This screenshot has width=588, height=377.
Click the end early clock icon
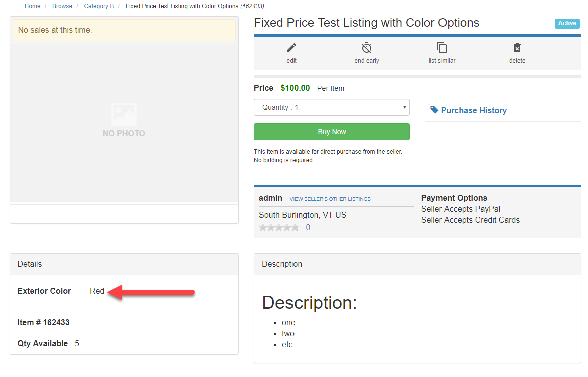[366, 48]
